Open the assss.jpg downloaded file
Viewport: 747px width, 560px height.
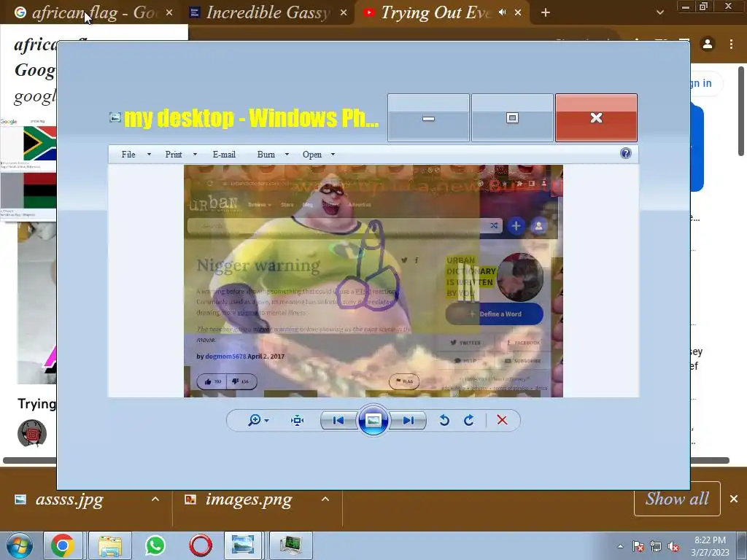click(69, 499)
